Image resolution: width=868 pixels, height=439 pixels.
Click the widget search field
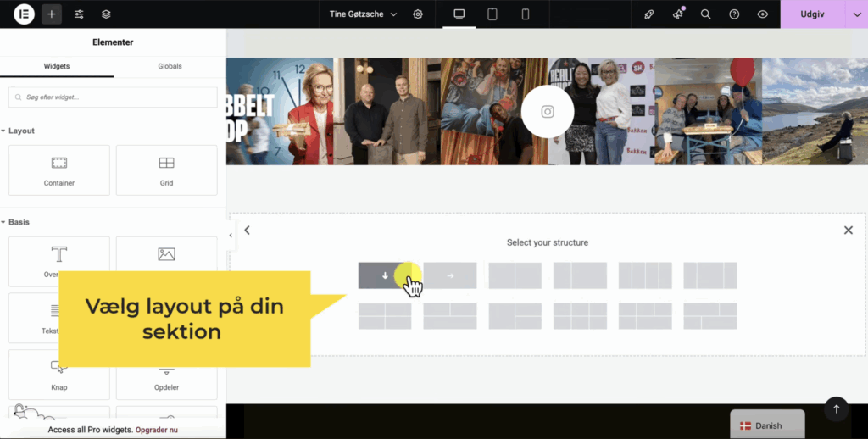[x=113, y=97]
